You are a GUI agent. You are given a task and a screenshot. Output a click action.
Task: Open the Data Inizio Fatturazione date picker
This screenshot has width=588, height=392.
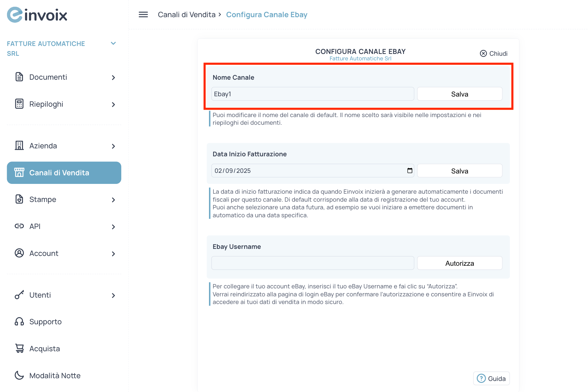(409, 171)
